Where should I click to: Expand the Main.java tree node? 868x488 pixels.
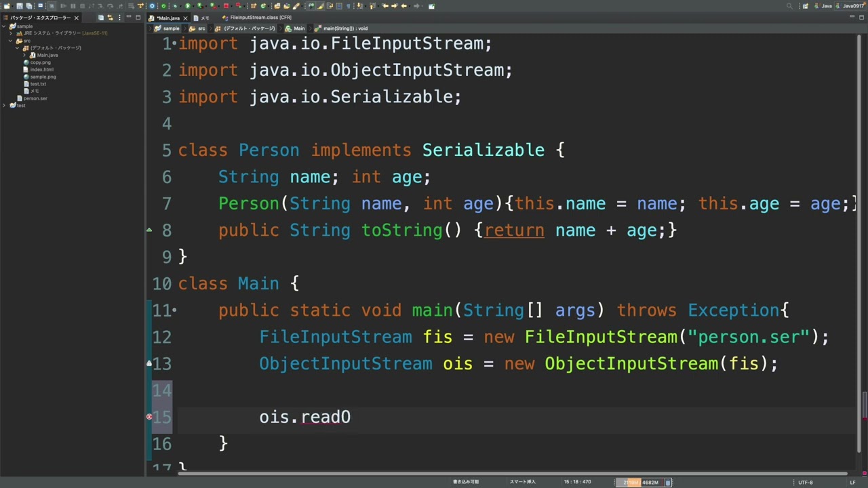24,55
